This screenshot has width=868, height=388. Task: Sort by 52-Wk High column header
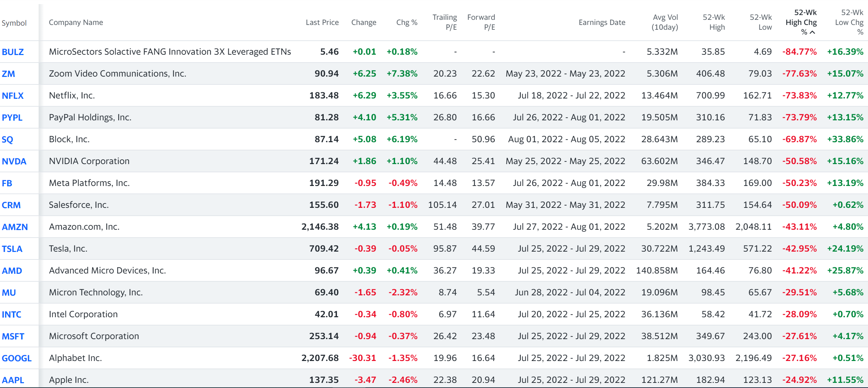coord(713,22)
